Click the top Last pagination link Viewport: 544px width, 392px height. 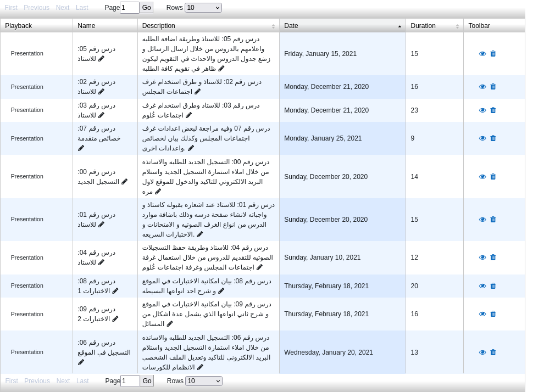pyautogui.click(x=82, y=8)
